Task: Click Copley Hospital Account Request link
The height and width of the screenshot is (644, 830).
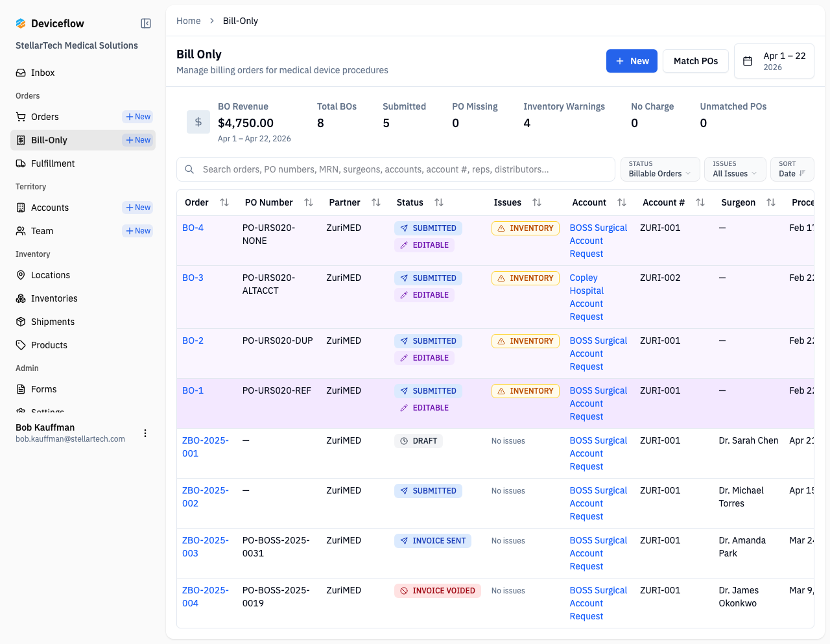Action: point(587,297)
